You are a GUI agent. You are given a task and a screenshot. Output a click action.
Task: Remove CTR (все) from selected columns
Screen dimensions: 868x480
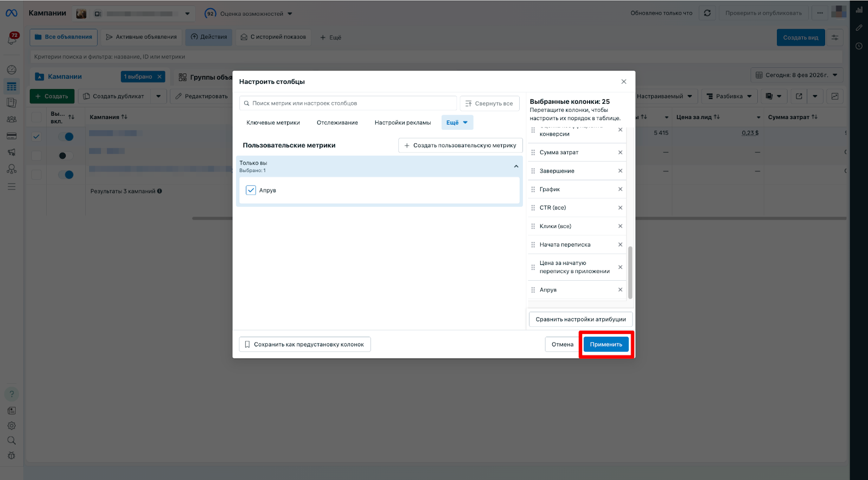point(620,208)
